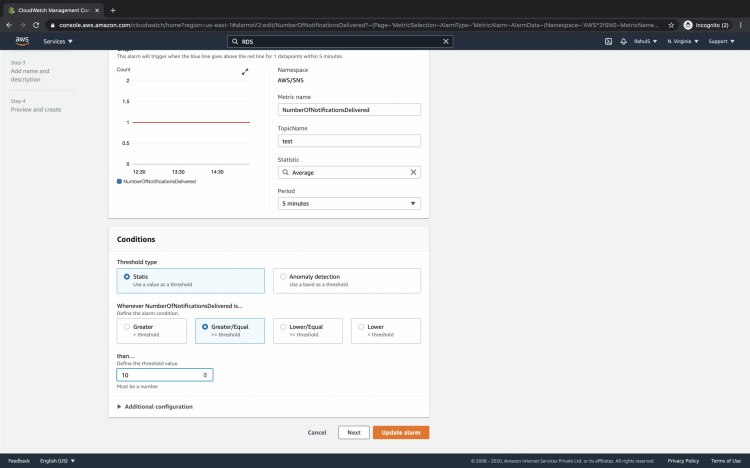The image size is (750, 468).
Task: Reload the page using browser refresh icon
Action: click(x=36, y=24)
